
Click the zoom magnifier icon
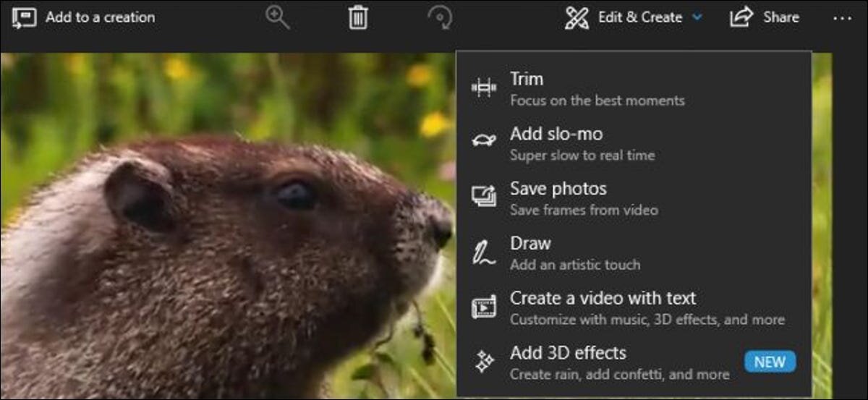(x=277, y=17)
